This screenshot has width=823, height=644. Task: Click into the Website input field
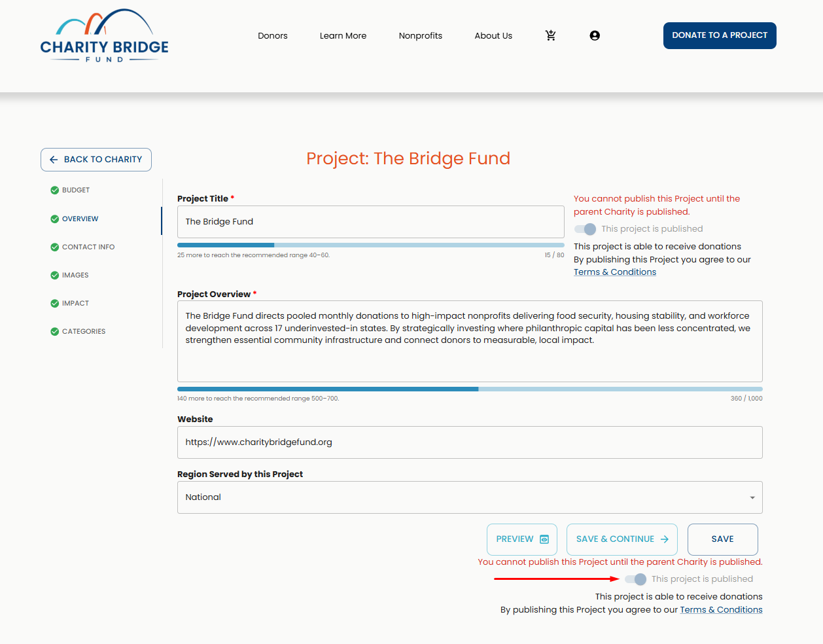(470, 442)
